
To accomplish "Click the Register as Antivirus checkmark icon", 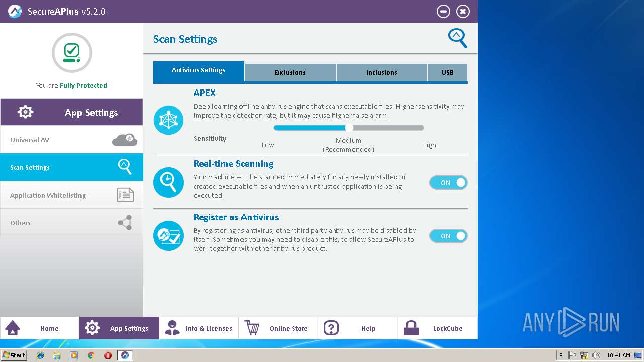I will [x=169, y=236].
